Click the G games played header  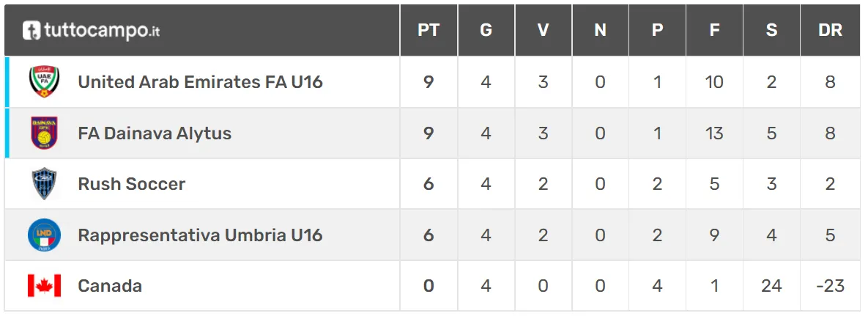(x=486, y=31)
